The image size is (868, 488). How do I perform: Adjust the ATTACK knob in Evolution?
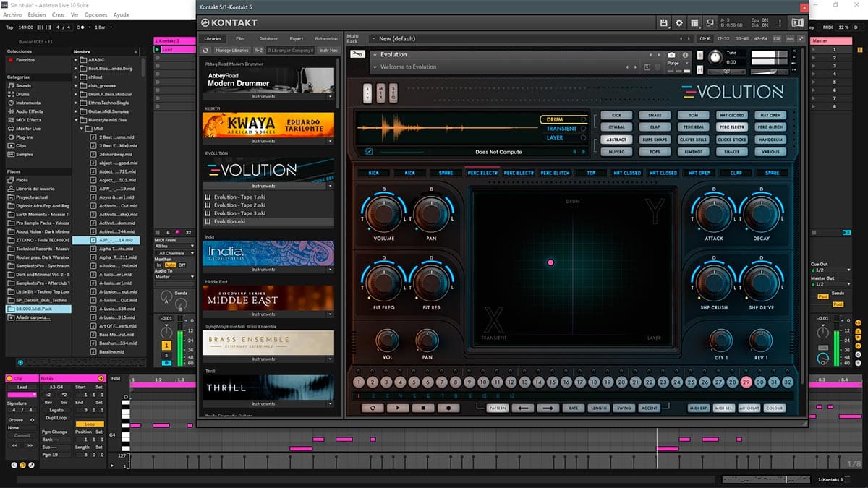point(713,215)
